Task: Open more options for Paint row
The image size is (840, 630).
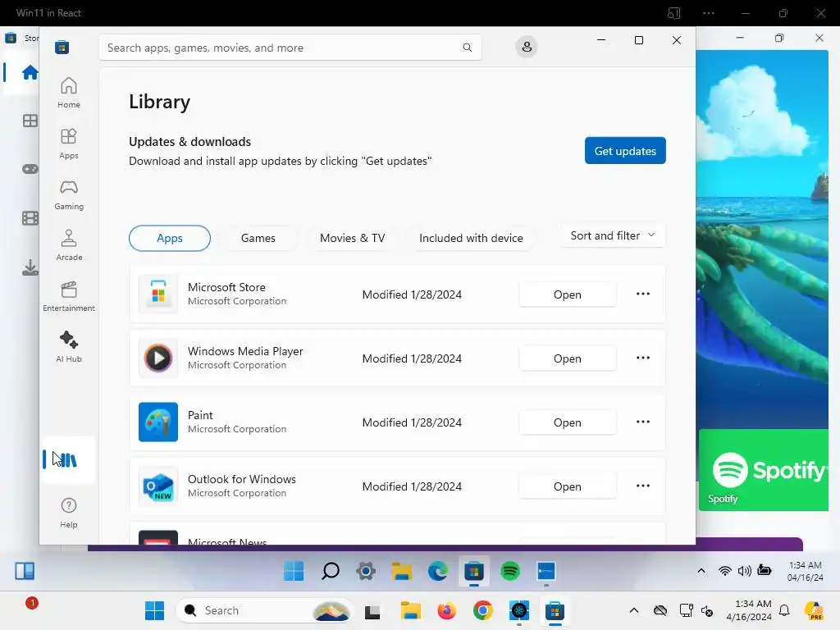Action: pos(643,422)
